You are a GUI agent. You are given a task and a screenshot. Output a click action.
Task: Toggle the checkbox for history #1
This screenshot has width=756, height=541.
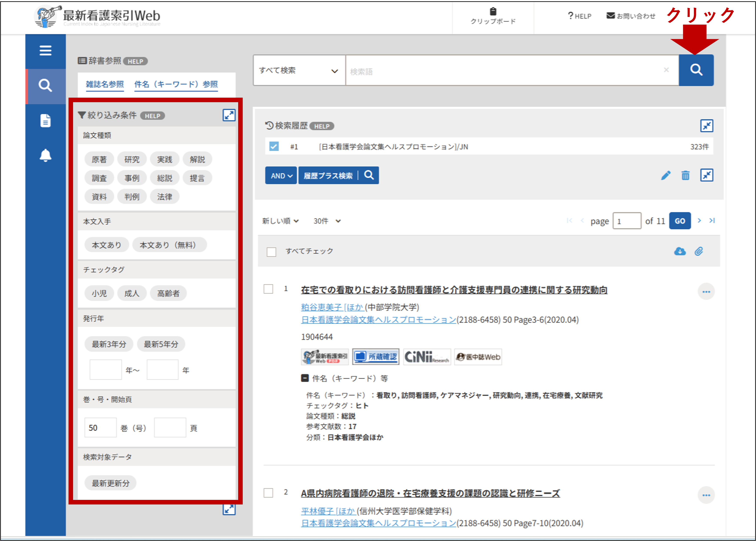pos(274,146)
